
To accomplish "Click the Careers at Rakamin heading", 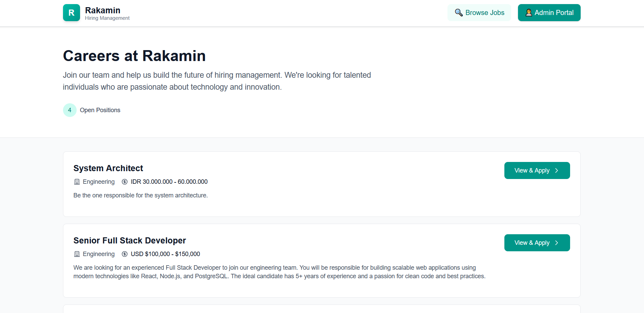I will pos(134,56).
